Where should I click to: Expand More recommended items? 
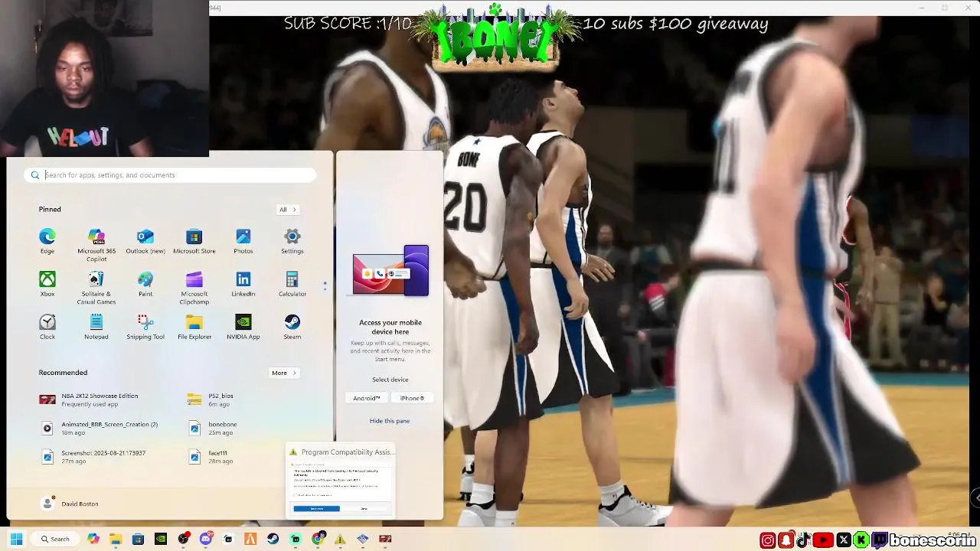[x=284, y=373]
